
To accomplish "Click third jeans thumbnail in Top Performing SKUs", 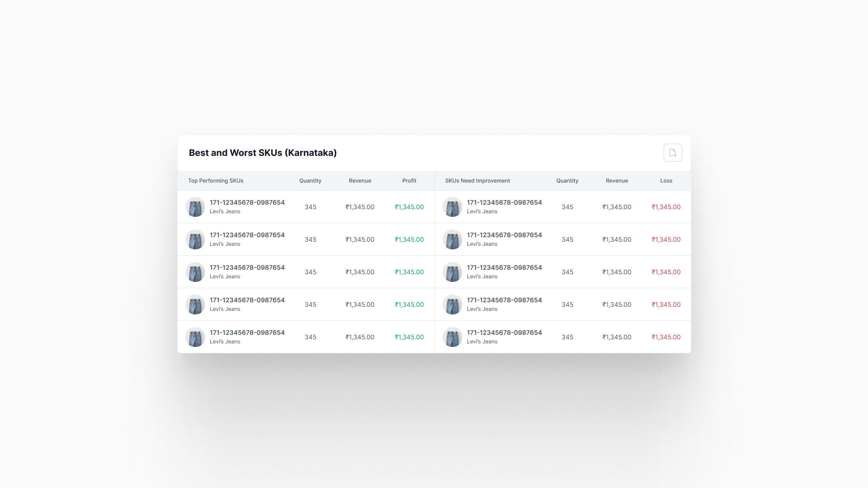I will click(x=195, y=272).
